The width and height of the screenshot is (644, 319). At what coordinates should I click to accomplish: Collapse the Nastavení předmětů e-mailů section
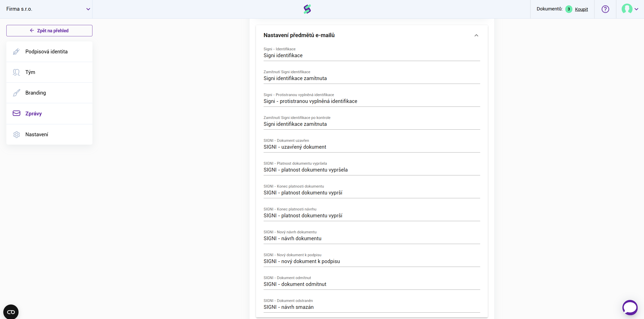476,35
